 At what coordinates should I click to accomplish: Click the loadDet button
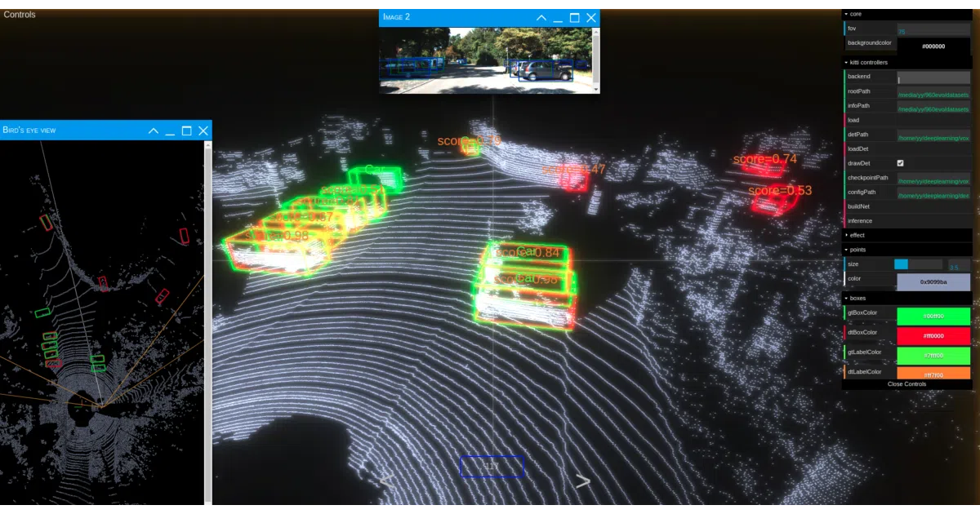(x=906, y=148)
